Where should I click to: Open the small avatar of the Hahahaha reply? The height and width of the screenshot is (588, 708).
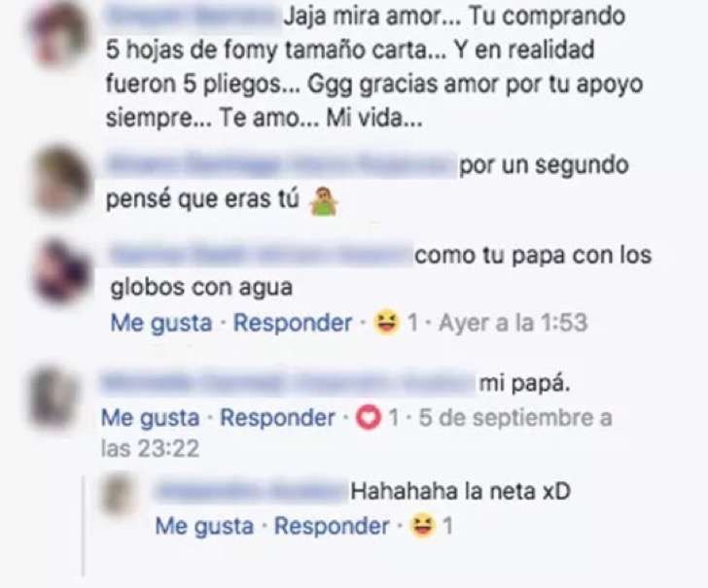point(119,494)
